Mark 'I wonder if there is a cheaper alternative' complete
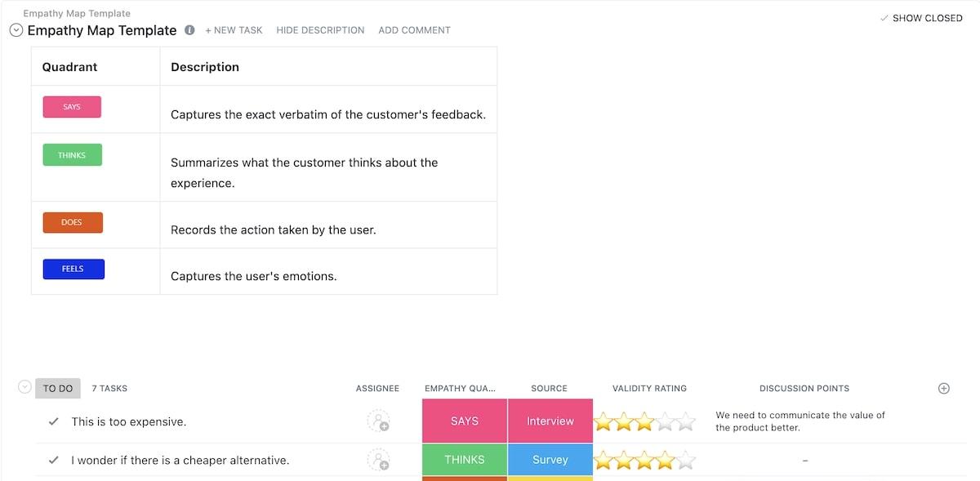The image size is (980, 481). click(53, 460)
